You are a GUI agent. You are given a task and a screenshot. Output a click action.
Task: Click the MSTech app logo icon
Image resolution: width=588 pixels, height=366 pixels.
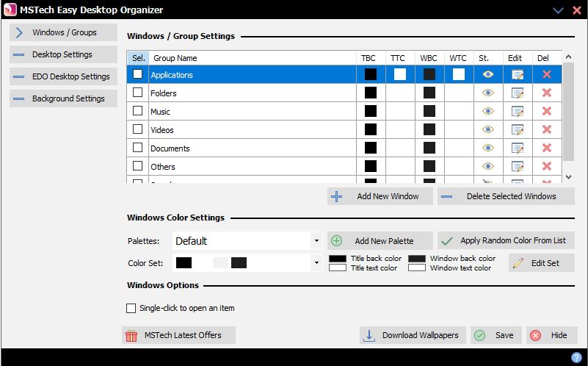tap(10, 10)
